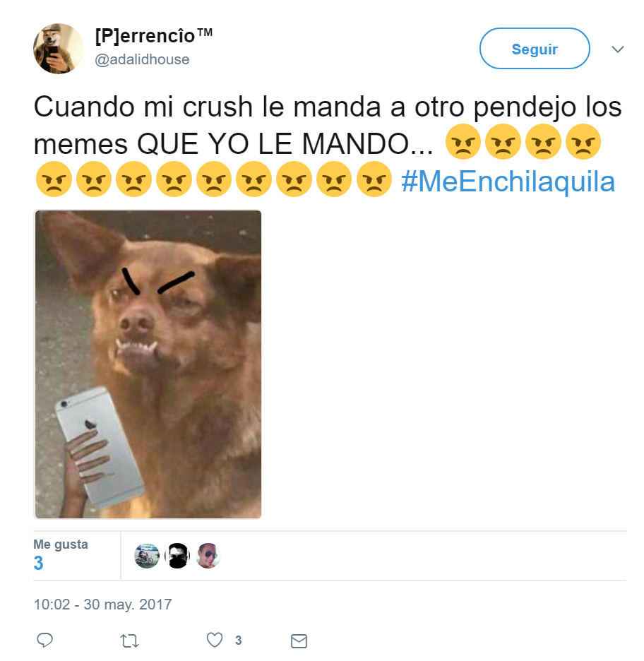
Task: Click the tweet text about crush memes
Action: (x=328, y=125)
